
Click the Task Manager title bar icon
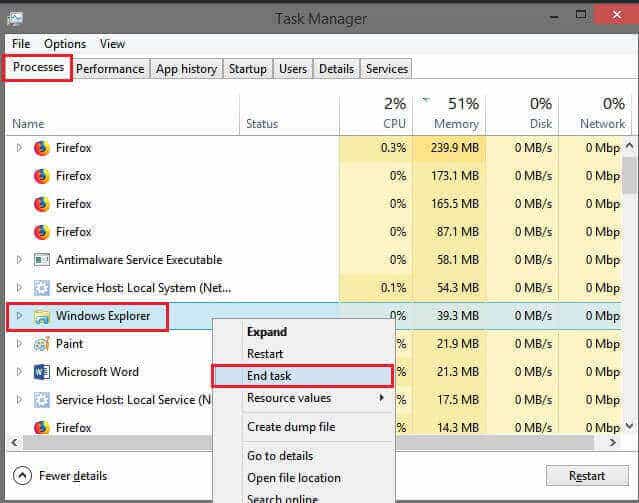click(15, 18)
